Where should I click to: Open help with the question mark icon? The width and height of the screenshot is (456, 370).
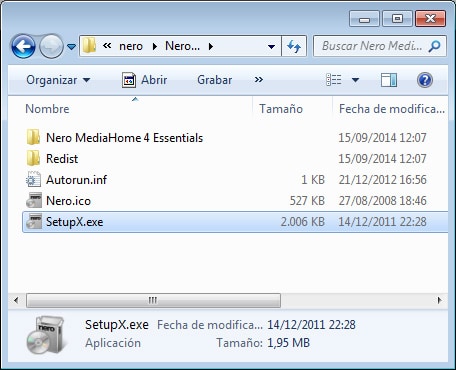[425, 80]
